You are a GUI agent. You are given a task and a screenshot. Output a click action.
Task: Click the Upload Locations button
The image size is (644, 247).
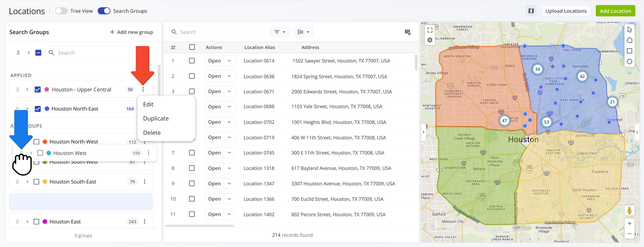[x=566, y=11]
